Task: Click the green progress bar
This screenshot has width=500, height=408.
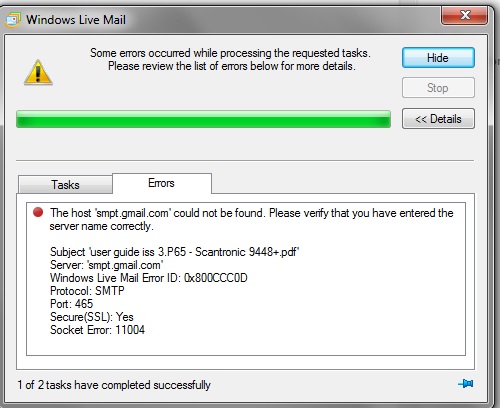Action: point(203,119)
